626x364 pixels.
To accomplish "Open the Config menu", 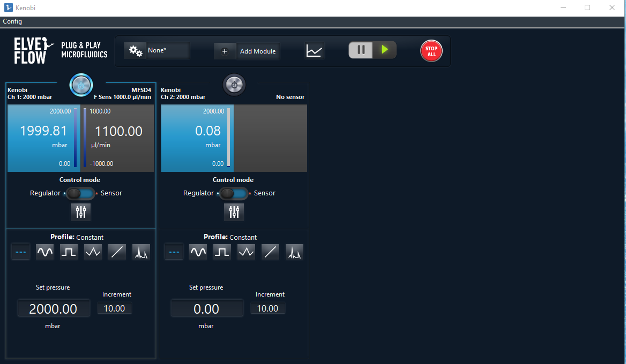I will (x=12, y=21).
